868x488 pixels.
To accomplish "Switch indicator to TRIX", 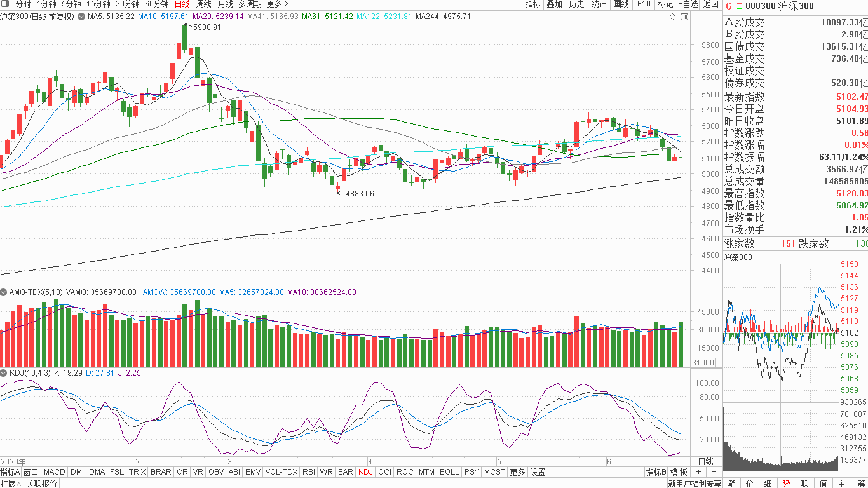I will 137,472.
